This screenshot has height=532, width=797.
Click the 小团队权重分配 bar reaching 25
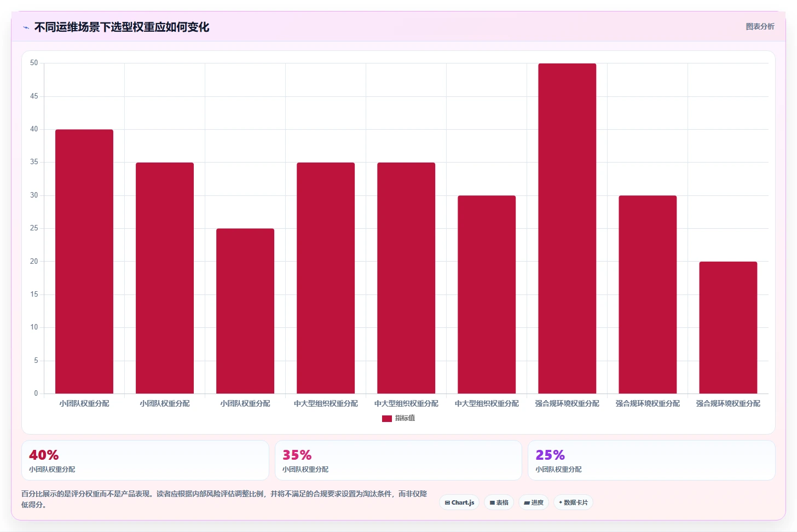tap(245, 311)
